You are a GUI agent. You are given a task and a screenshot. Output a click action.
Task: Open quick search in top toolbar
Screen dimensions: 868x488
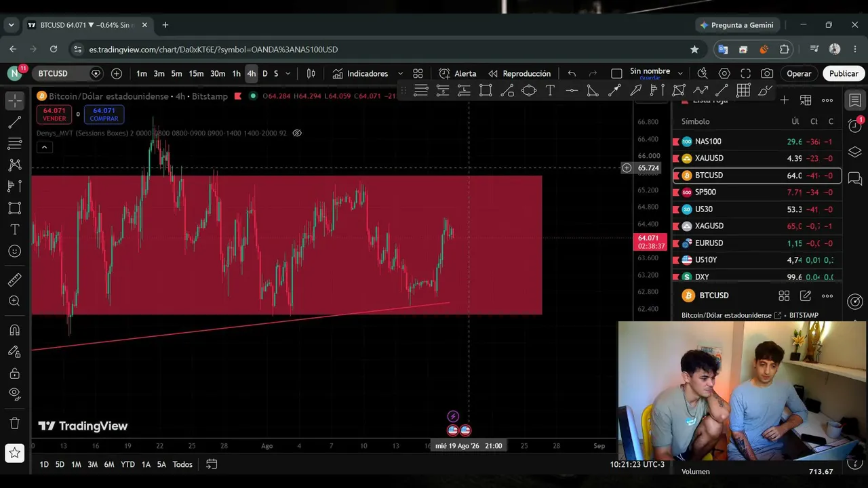click(703, 73)
